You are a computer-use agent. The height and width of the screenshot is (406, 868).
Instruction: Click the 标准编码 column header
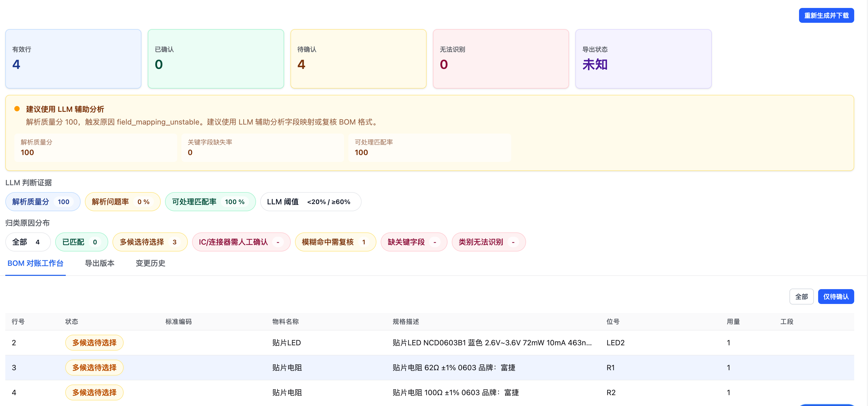[178, 321]
